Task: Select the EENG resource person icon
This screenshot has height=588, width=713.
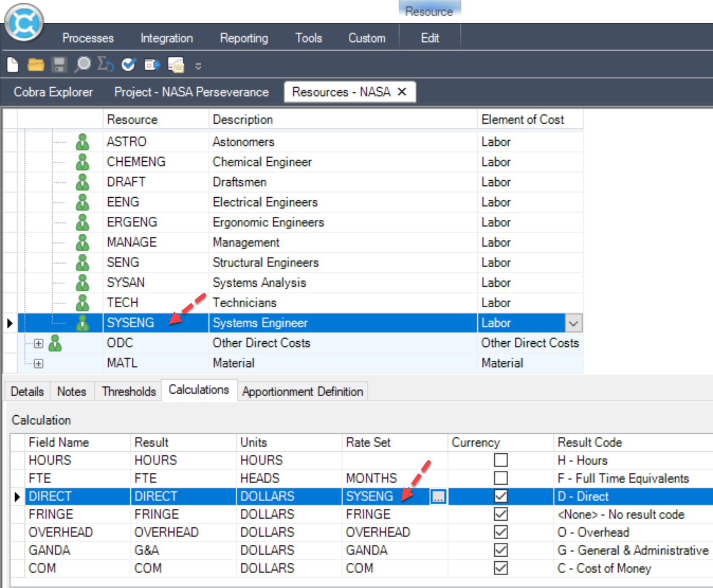Action: [83, 202]
